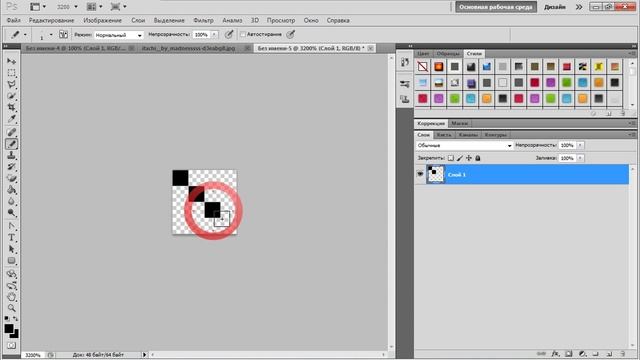Open the brush preset picker arrow
Viewport: 640px width, 360px height.
point(51,35)
